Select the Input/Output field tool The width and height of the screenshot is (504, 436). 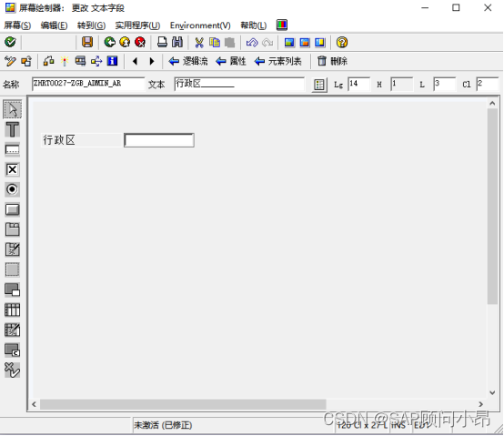(12, 149)
